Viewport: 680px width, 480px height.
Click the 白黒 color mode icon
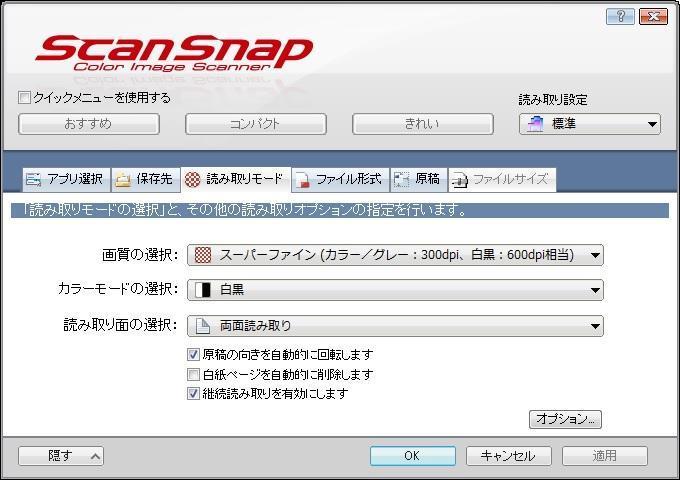203,290
